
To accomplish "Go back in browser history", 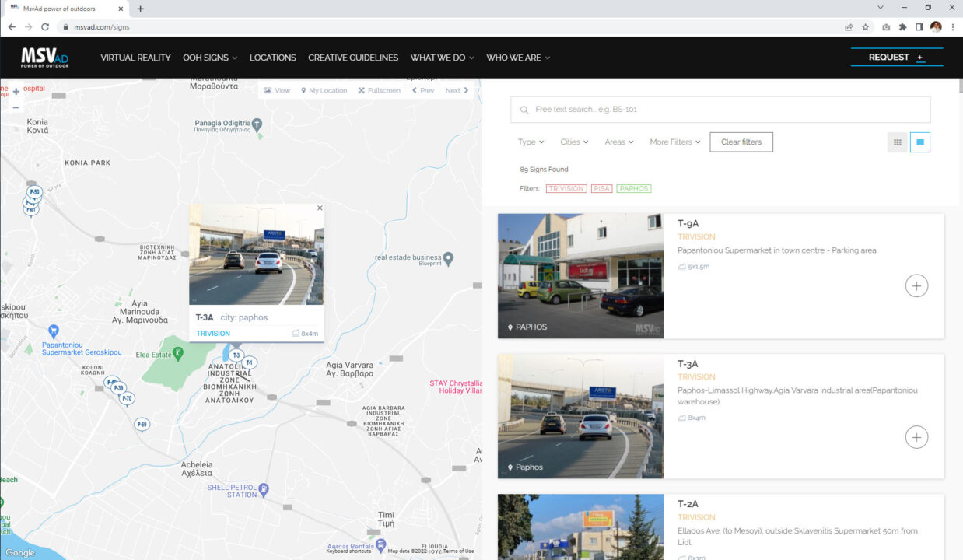I will pyautogui.click(x=12, y=26).
